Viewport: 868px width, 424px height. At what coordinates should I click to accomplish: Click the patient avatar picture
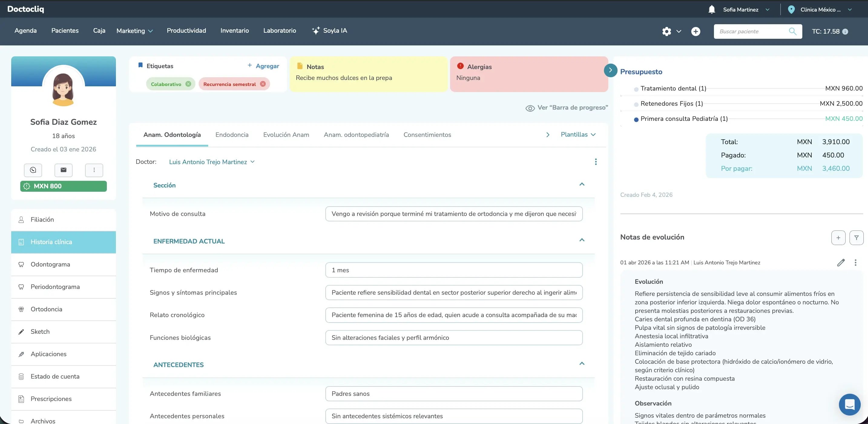(x=63, y=86)
